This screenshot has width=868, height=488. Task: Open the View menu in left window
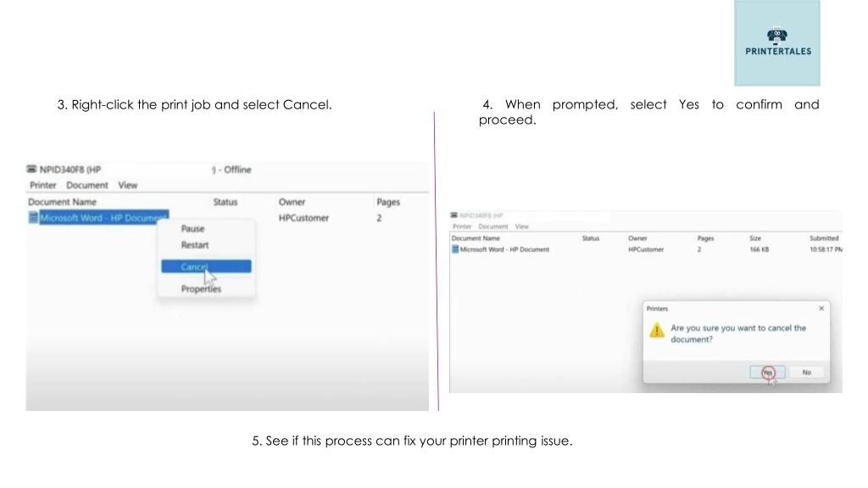click(x=127, y=186)
